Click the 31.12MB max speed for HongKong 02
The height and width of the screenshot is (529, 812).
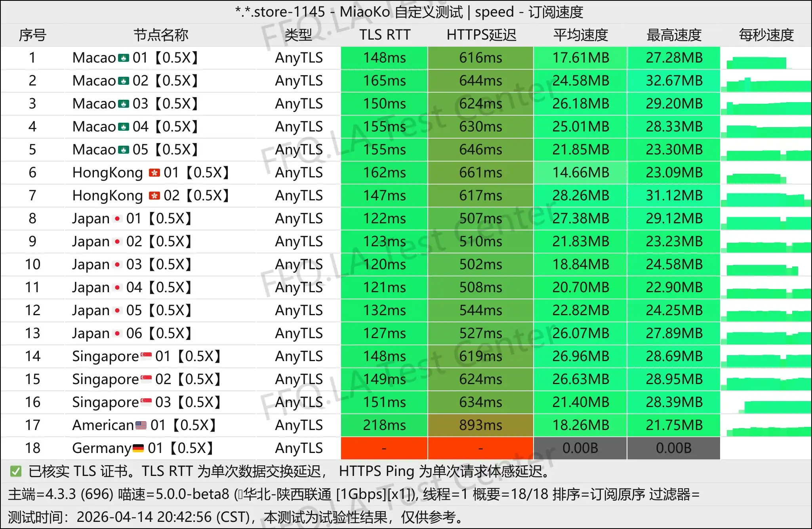[674, 196]
